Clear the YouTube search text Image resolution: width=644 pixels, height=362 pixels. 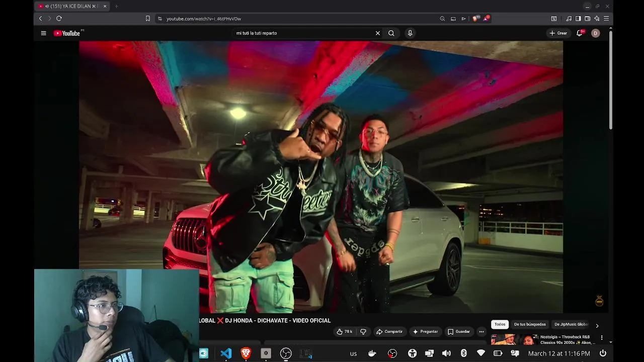coord(378,33)
